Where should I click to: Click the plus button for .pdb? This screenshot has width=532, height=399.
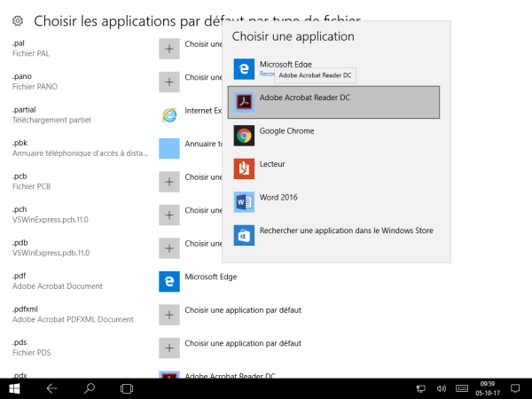pyautogui.click(x=169, y=248)
